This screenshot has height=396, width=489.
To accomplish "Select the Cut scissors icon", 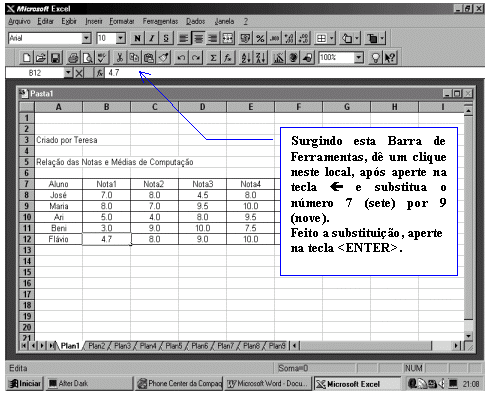I will (x=119, y=58).
